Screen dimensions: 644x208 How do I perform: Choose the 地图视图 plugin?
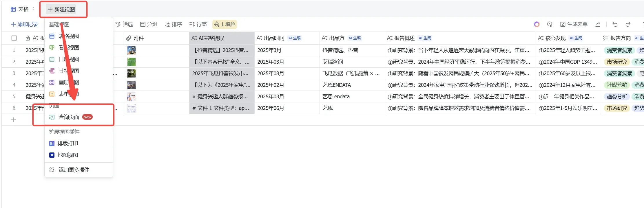coord(79,155)
